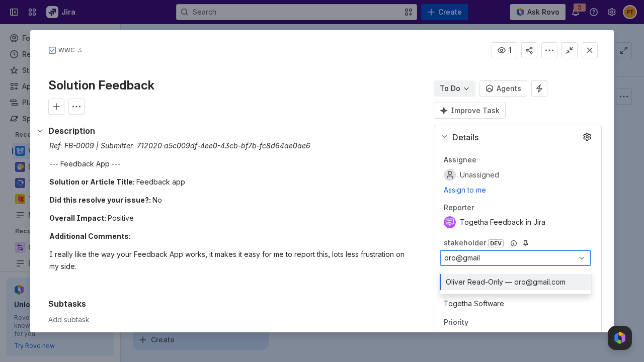This screenshot has height=362, width=644.
Task: Click the Add subtask field
Action: (x=69, y=320)
